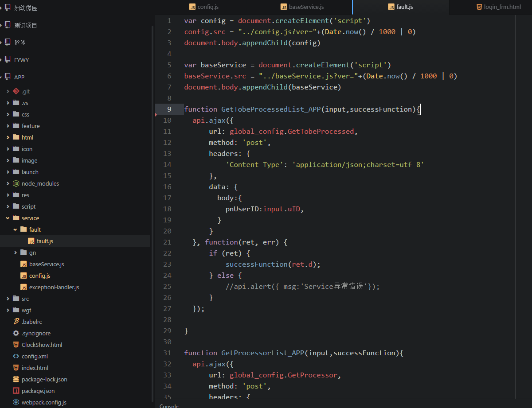
Task: Click the commented api.alert line
Action: (x=303, y=287)
